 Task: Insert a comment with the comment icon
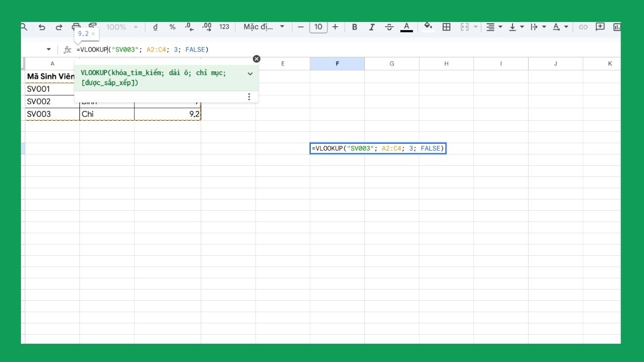pyautogui.click(x=601, y=26)
